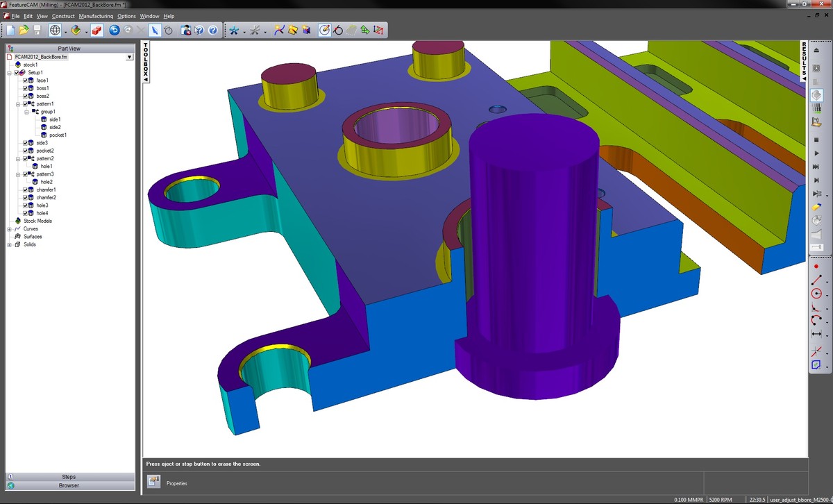Expand the TOOLBOX side tab
The image size is (833, 504).
(x=146, y=62)
